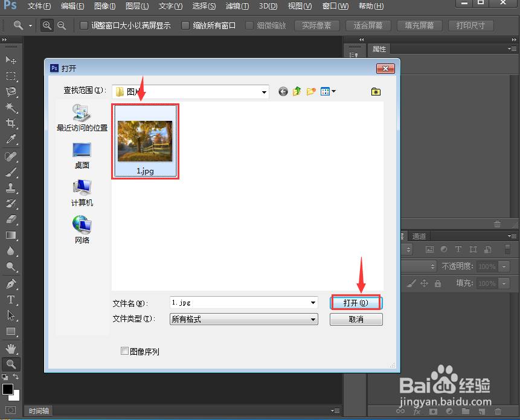Open the 查找范围 location dropdown
520x420 pixels.
264,91
